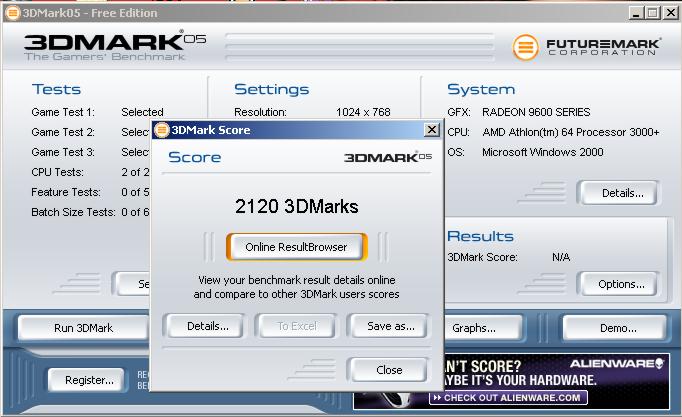Click the 3DMARK05 logo in Score dialog

click(388, 157)
